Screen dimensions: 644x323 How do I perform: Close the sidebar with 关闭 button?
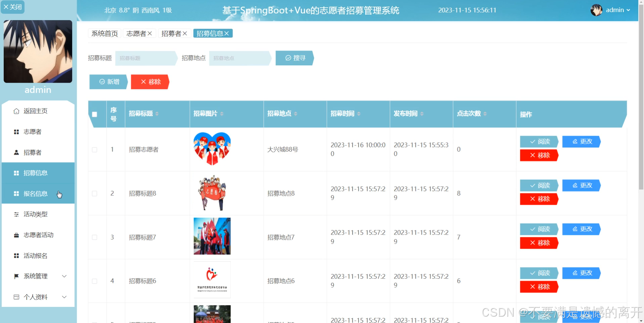(12, 7)
